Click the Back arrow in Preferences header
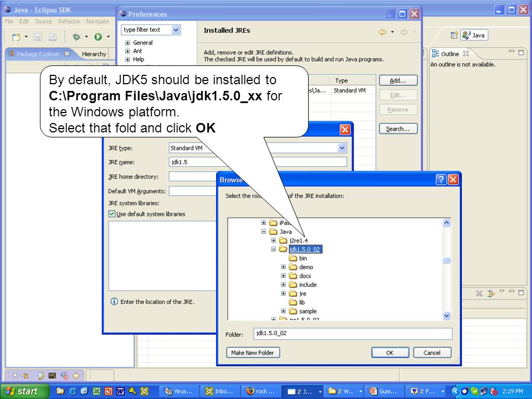 (x=382, y=32)
